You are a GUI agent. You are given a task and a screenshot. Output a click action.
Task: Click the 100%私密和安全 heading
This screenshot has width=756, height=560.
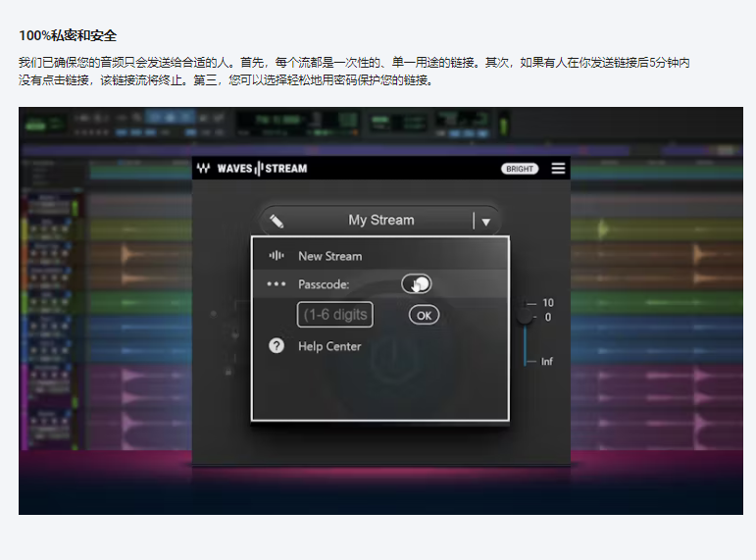pyautogui.click(x=68, y=35)
